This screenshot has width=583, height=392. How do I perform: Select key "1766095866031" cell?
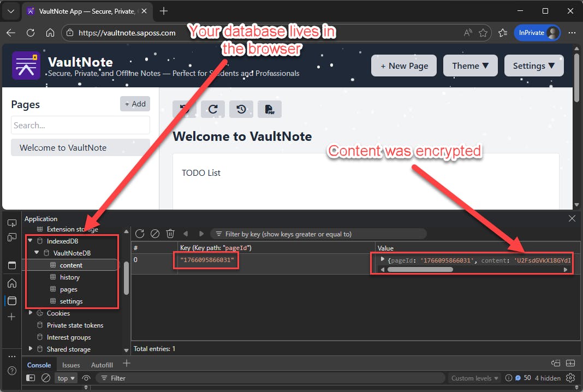point(207,259)
